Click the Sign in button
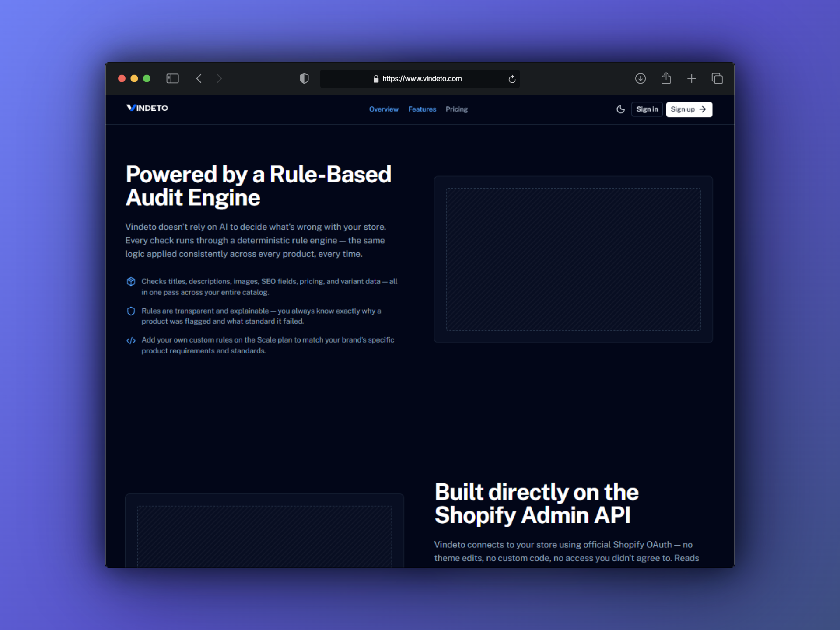Viewport: 840px width, 630px height. point(647,109)
